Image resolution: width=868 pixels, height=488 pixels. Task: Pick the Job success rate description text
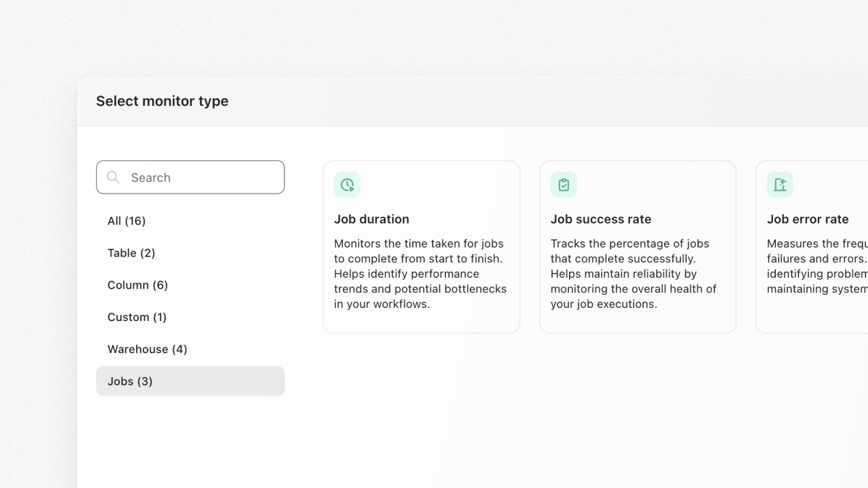633,274
